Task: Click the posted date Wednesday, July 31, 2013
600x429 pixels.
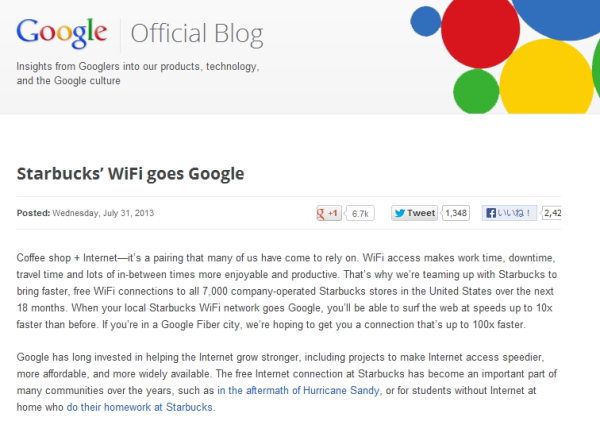Action: (104, 213)
